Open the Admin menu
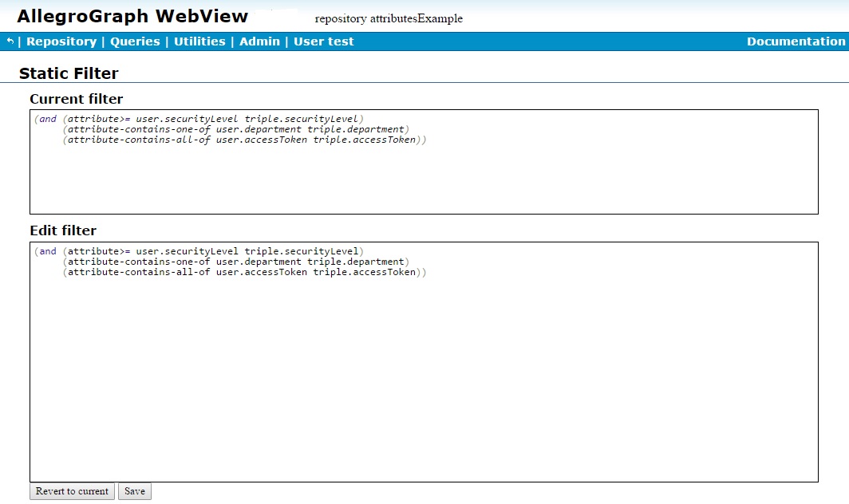Screen dimensions: 849x504 point(259,41)
